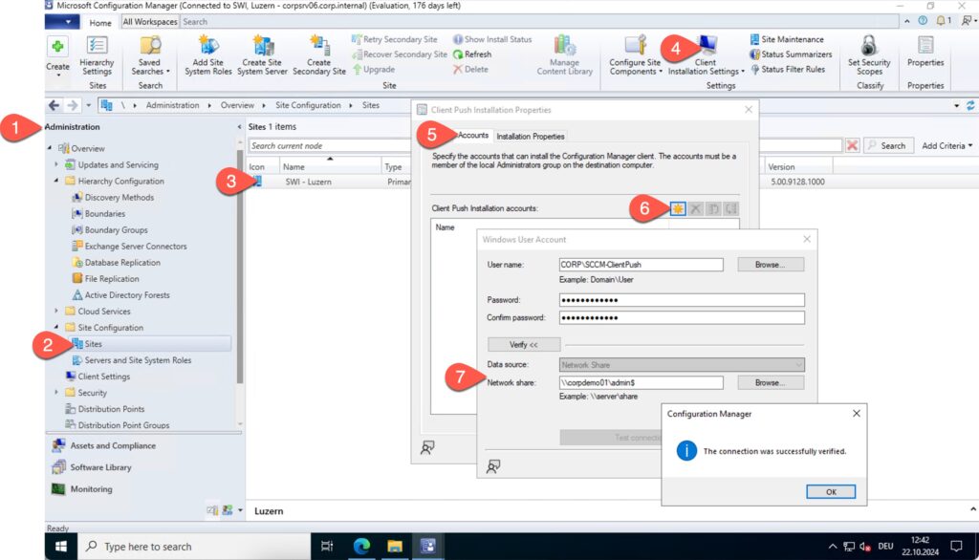Open the Data source combo box
Image resolution: width=979 pixels, height=560 pixels.
point(681,364)
